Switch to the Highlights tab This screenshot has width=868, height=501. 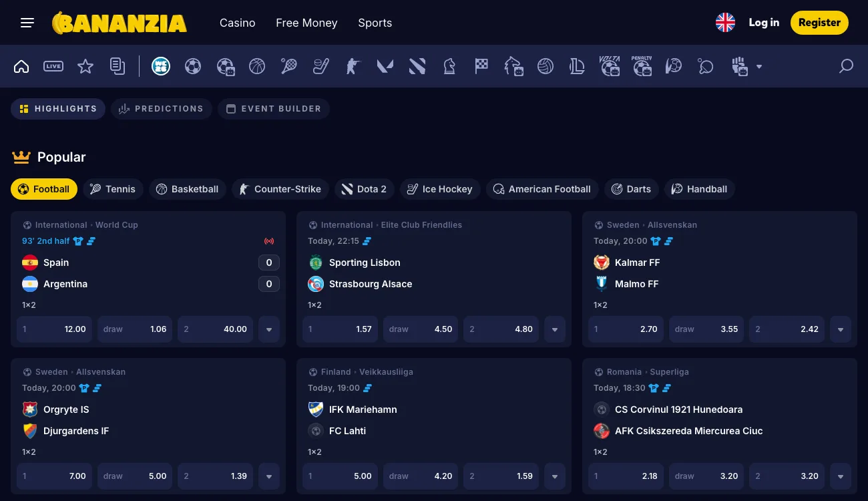tap(58, 109)
